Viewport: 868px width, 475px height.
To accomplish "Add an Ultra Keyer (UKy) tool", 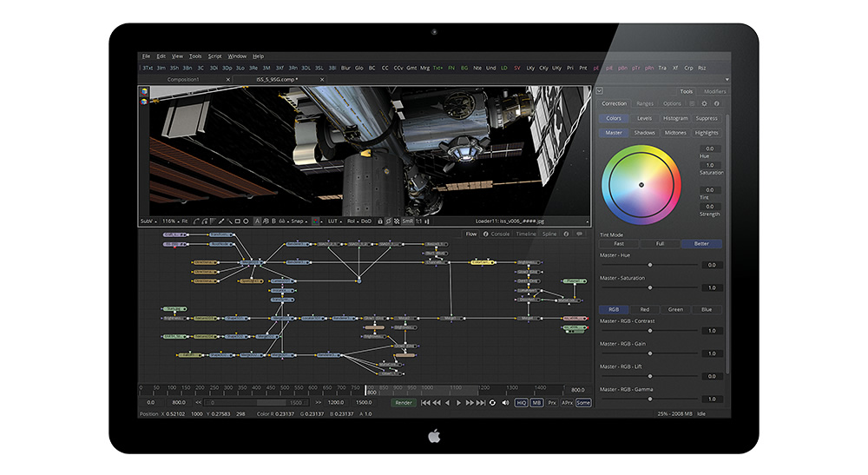I will (556, 68).
